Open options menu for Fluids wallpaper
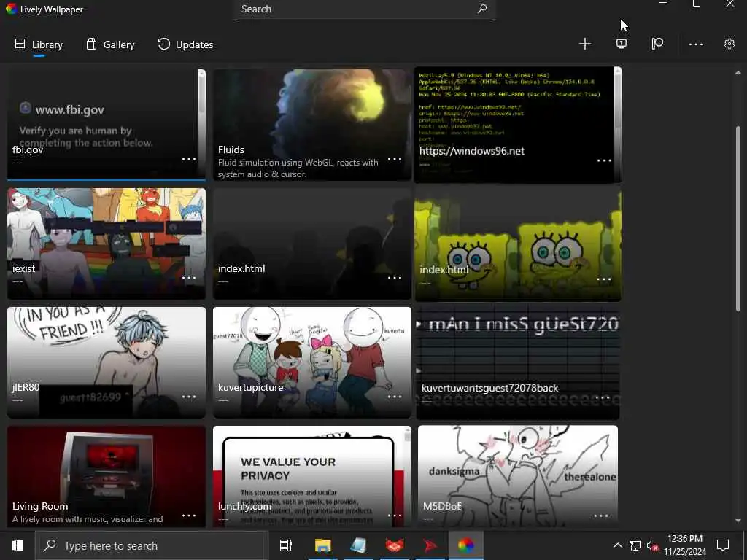Viewport: 747px width, 560px height. tap(395, 159)
